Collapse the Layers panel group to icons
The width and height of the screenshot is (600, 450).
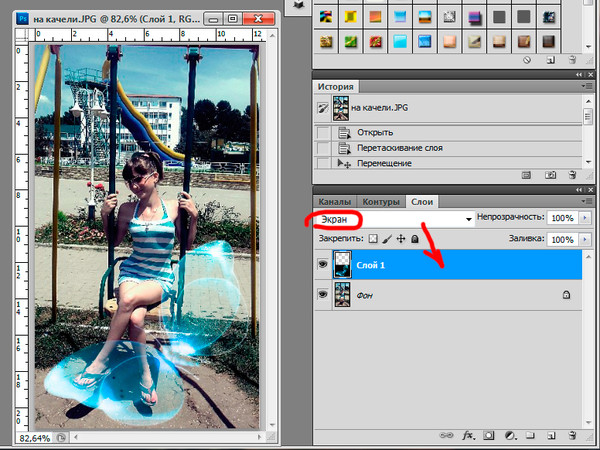pos(579,190)
